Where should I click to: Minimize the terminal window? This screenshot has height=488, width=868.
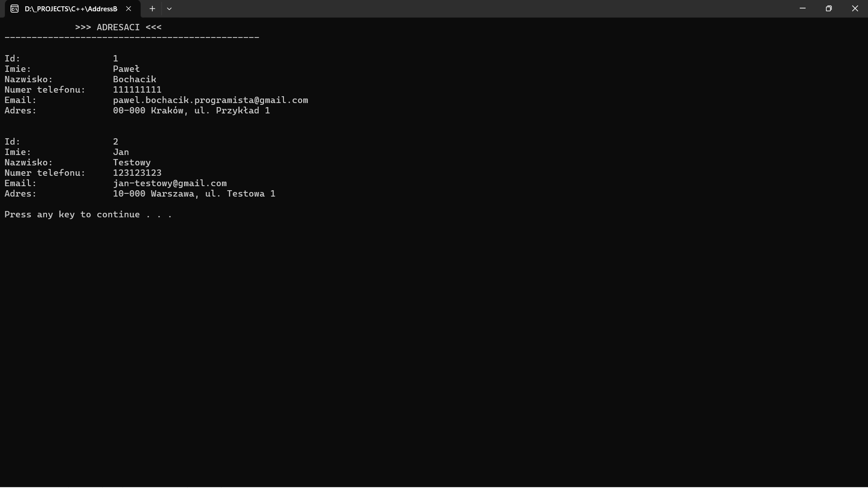point(802,9)
